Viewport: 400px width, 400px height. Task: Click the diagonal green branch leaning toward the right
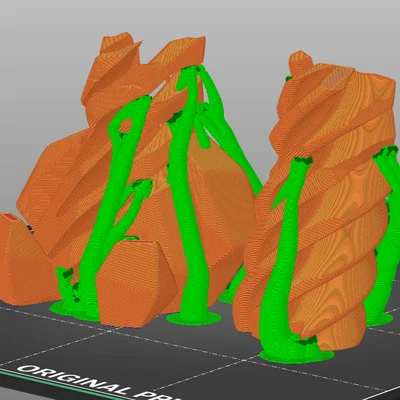coord(230,133)
